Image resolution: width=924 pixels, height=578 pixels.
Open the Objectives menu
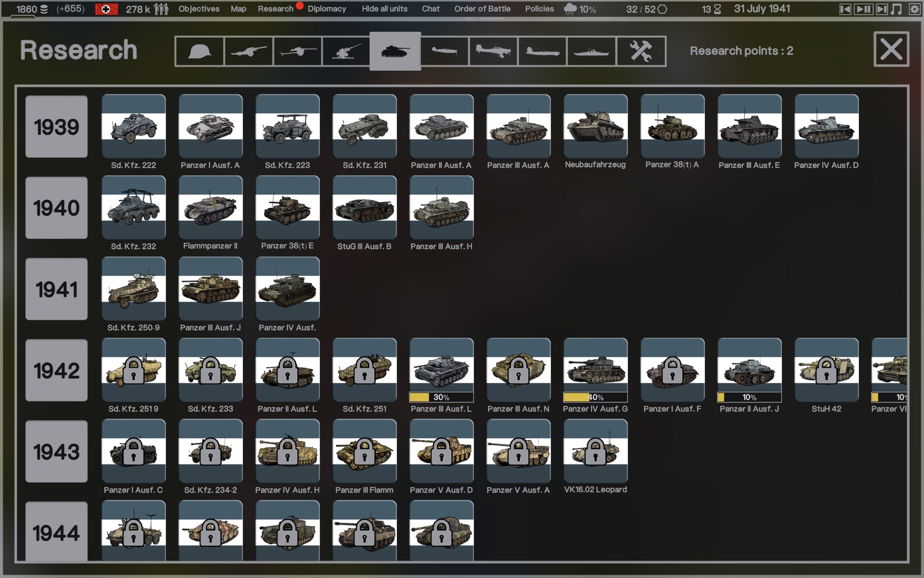[199, 9]
